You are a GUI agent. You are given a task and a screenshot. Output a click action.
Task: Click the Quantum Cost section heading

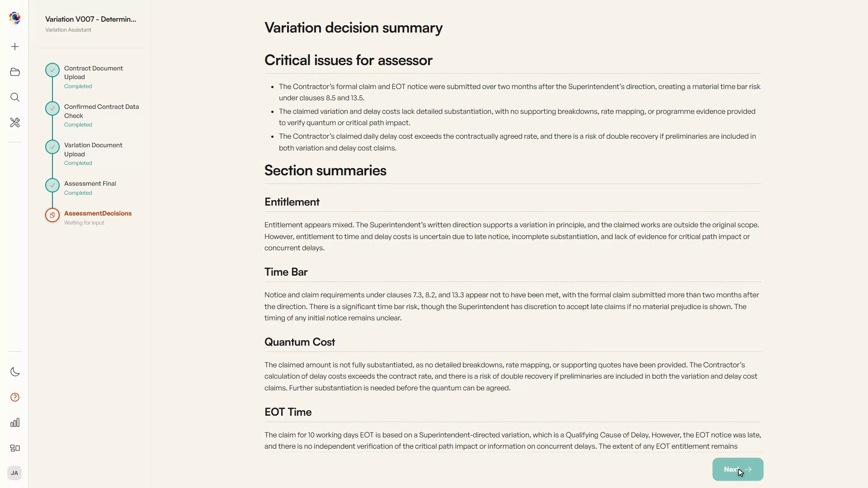(x=300, y=342)
